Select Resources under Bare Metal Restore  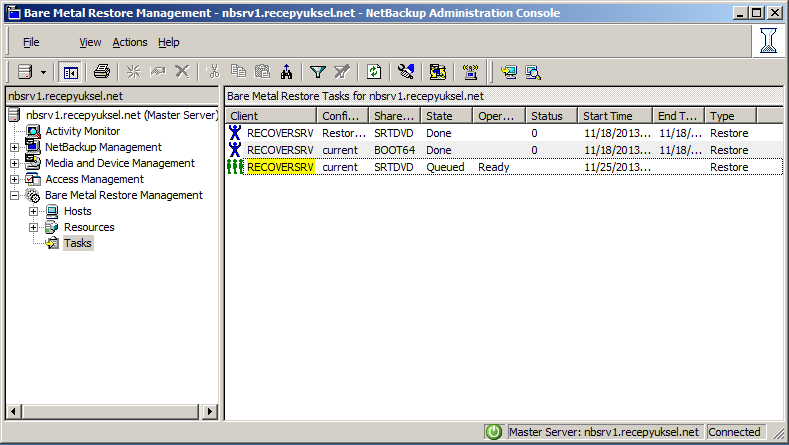89,228
